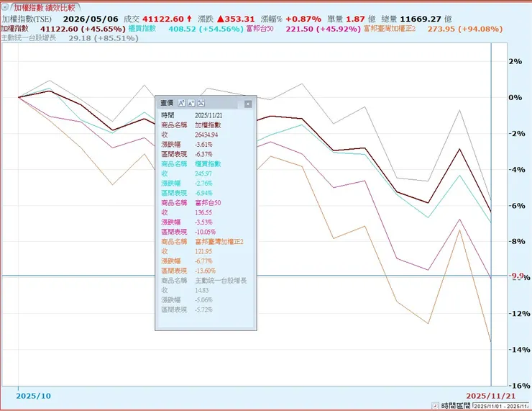Click the 時間區間 date range field
The image size is (532, 411).
point(501,406)
